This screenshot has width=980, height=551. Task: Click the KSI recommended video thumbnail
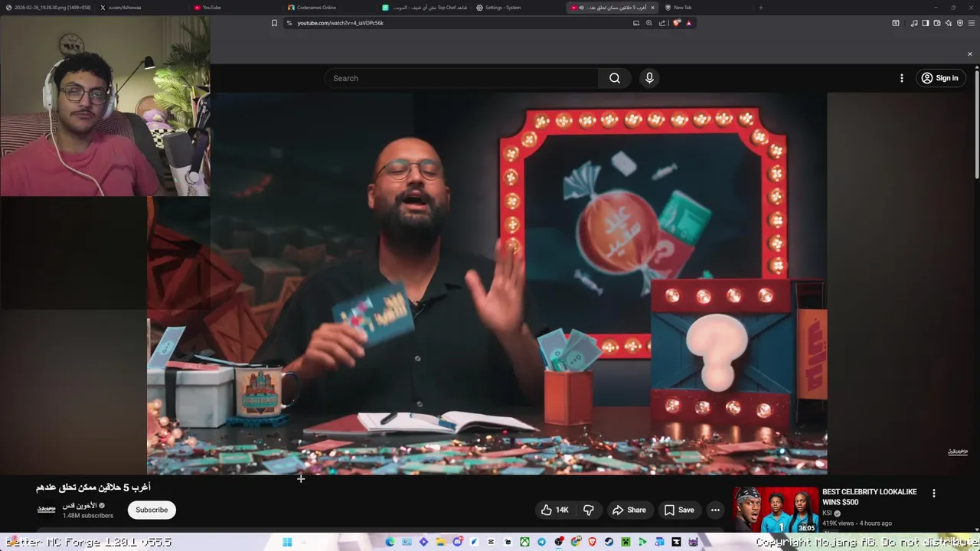tap(776, 510)
